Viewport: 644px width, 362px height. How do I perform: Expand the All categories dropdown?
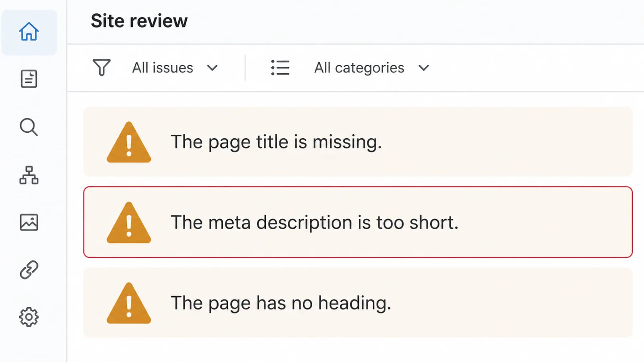point(372,68)
